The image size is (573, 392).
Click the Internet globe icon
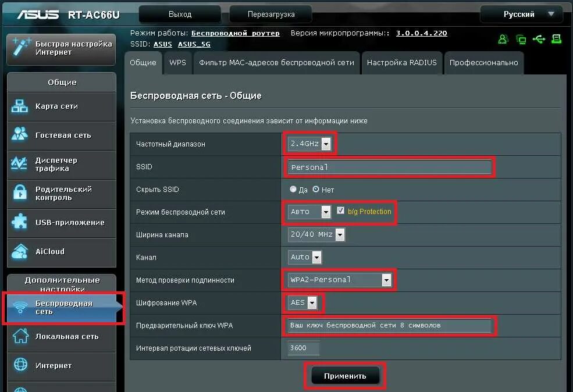[20, 364]
